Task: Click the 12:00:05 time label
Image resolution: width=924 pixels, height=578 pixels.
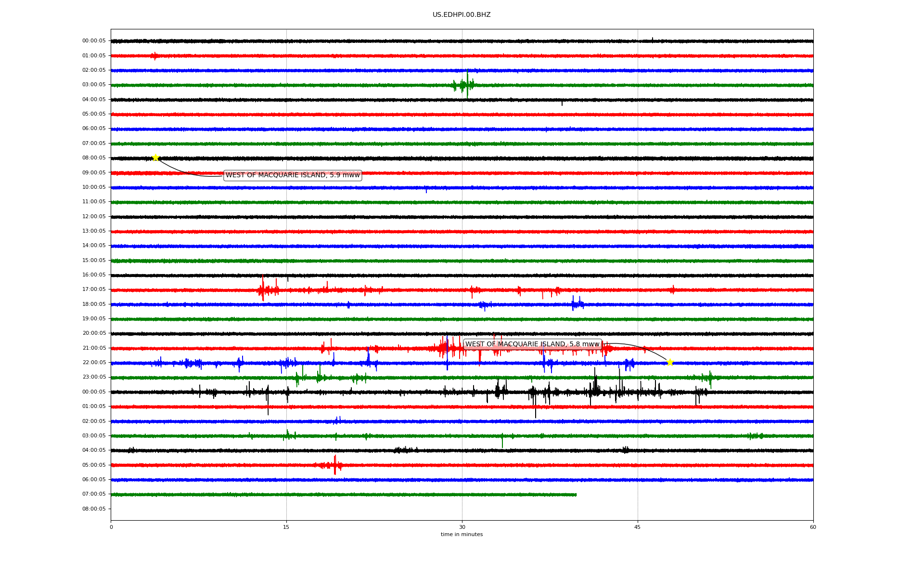Action: pos(94,216)
